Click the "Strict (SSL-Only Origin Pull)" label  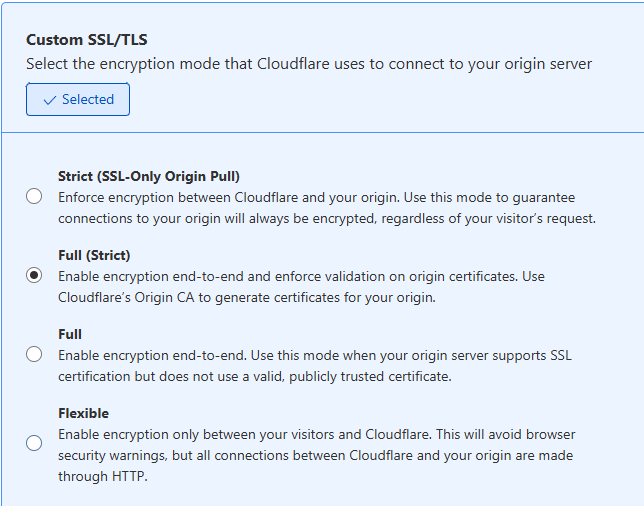[x=148, y=177]
